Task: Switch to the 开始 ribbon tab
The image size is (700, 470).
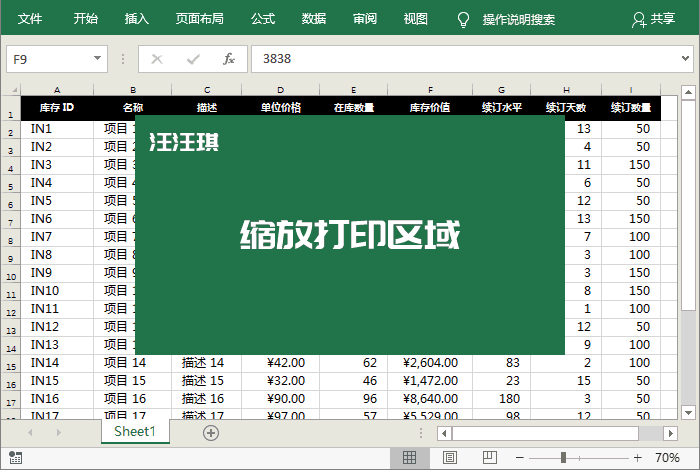Action: click(85, 19)
